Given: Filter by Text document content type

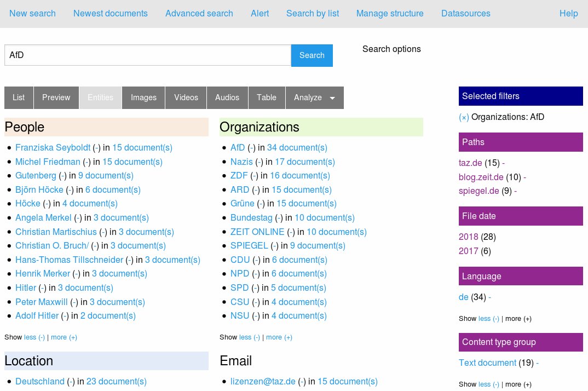Looking at the screenshot, I should [487, 363].
